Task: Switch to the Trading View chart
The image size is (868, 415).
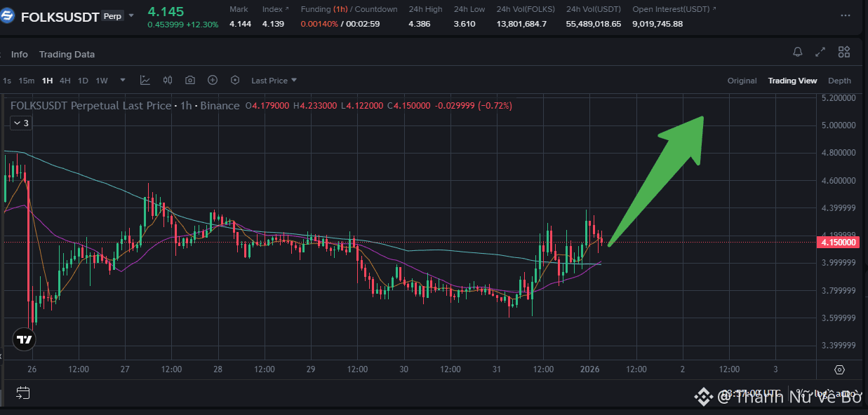Action: (x=792, y=81)
